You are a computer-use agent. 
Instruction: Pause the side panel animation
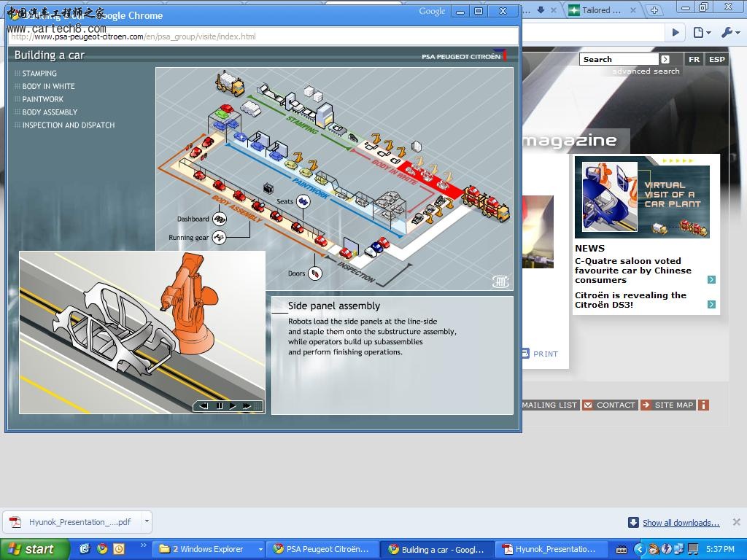pos(220,406)
